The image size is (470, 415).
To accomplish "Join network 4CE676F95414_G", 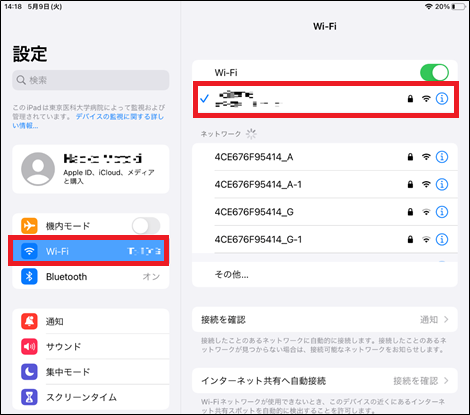I will [325, 212].
